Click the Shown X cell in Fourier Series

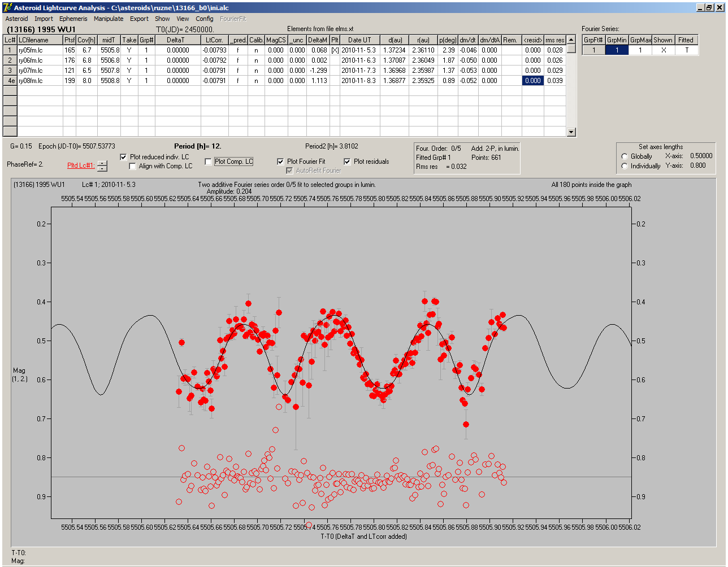click(x=663, y=50)
